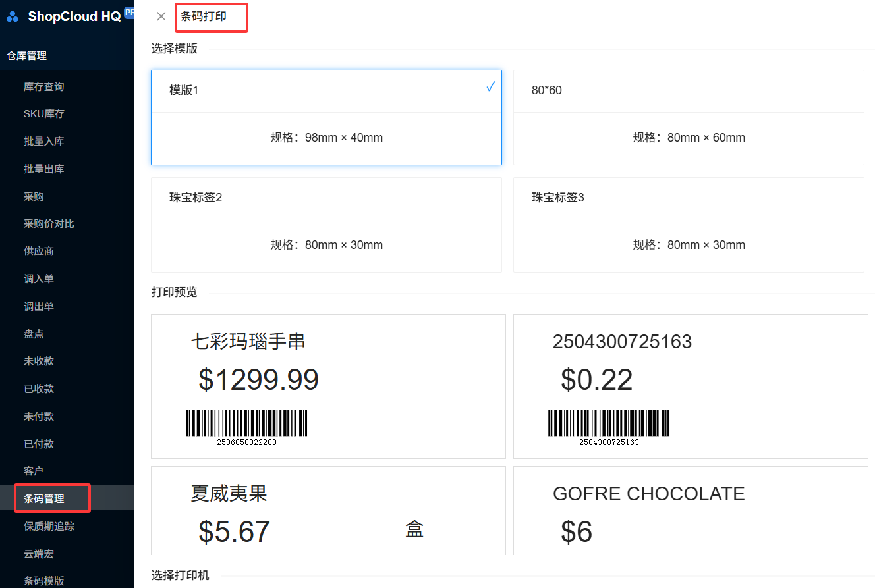This screenshot has height=588, width=875.
Task: Click the blue checkmark on 模版1
Action: pyautogui.click(x=491, y=87)
